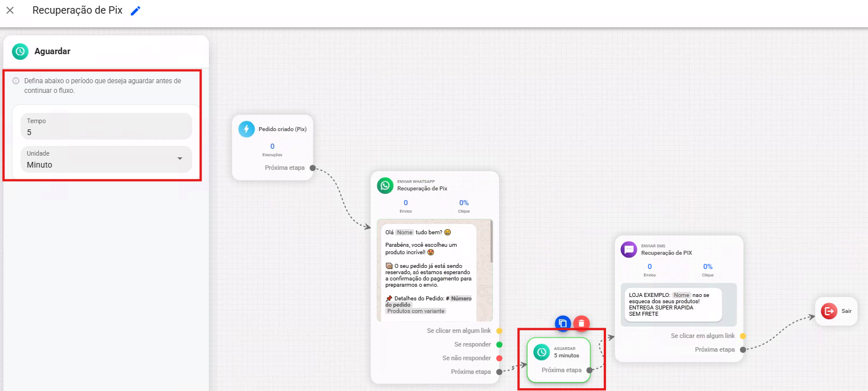
Task: Click the 'Pedido criado (Pix)' node title
Action: tap(282, 129)
